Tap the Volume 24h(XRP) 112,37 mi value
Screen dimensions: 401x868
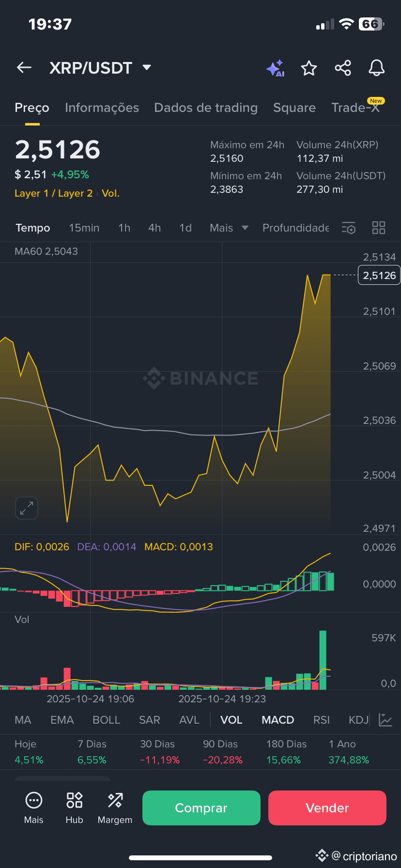(320, 158)
